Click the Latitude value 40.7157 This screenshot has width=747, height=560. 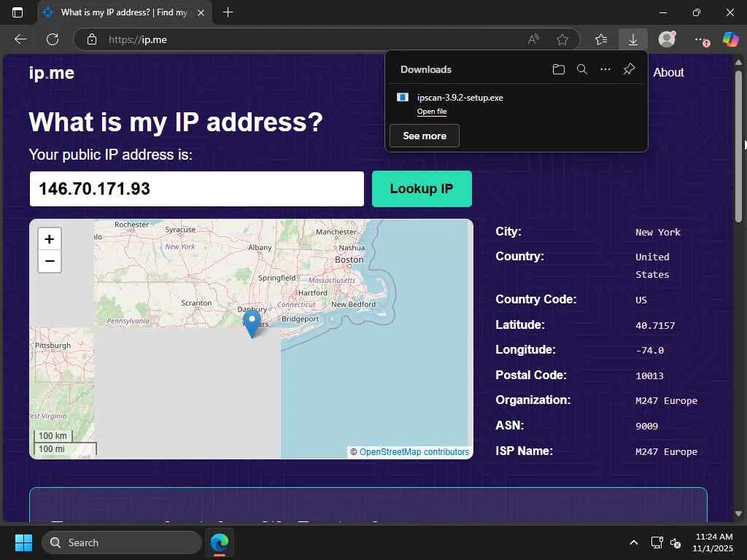(x=655, y=326)
